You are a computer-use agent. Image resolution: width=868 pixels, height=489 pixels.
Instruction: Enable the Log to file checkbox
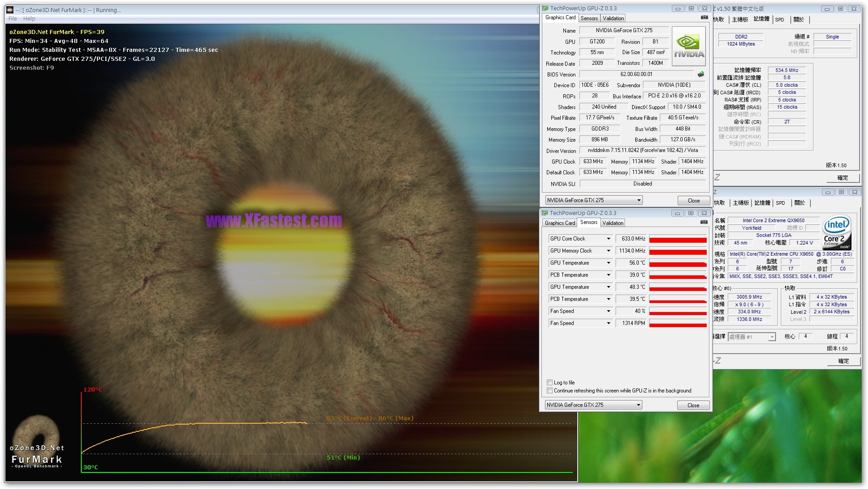click(550, 383)
